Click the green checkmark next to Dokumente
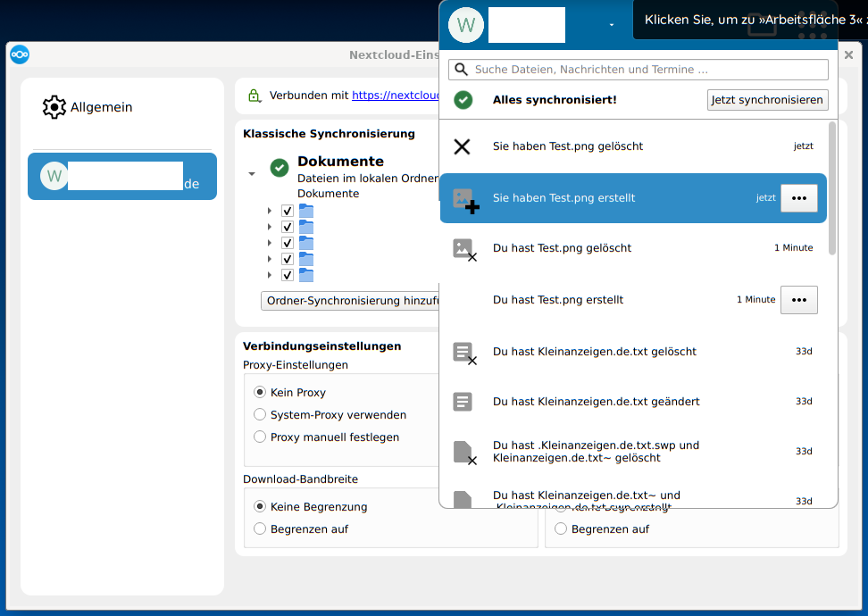Screen dimensions: 868x616 click(x=280, y=167)
